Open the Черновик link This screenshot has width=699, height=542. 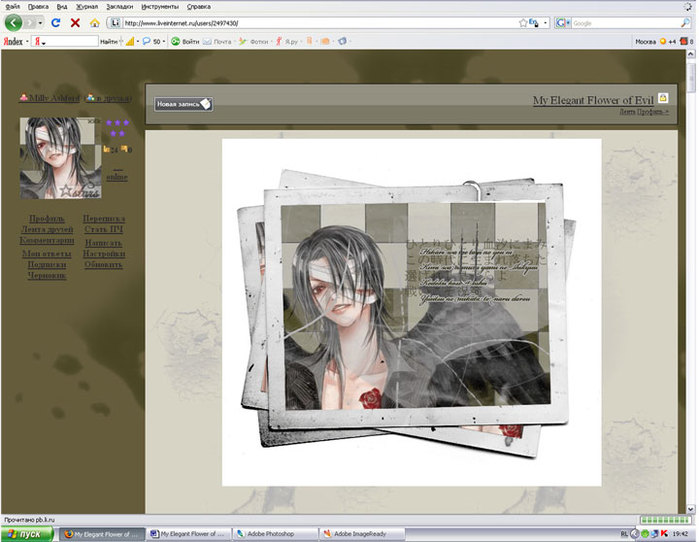(47, 275)
